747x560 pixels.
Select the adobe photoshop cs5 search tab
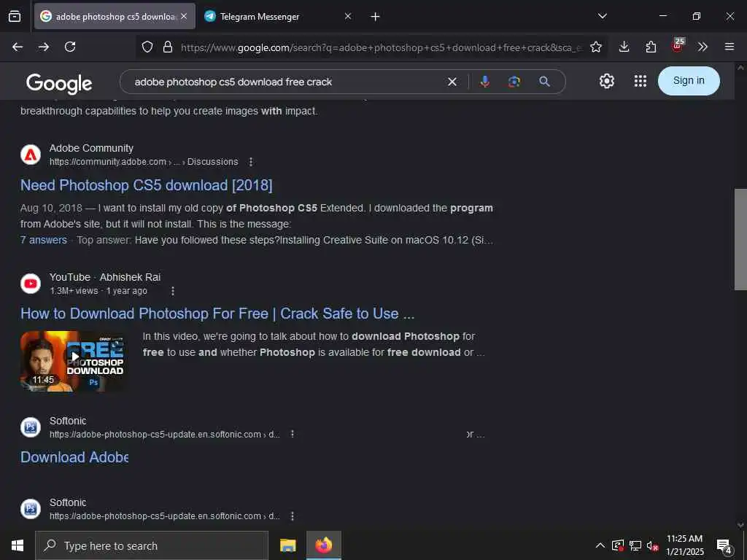[x=115, y=16]
